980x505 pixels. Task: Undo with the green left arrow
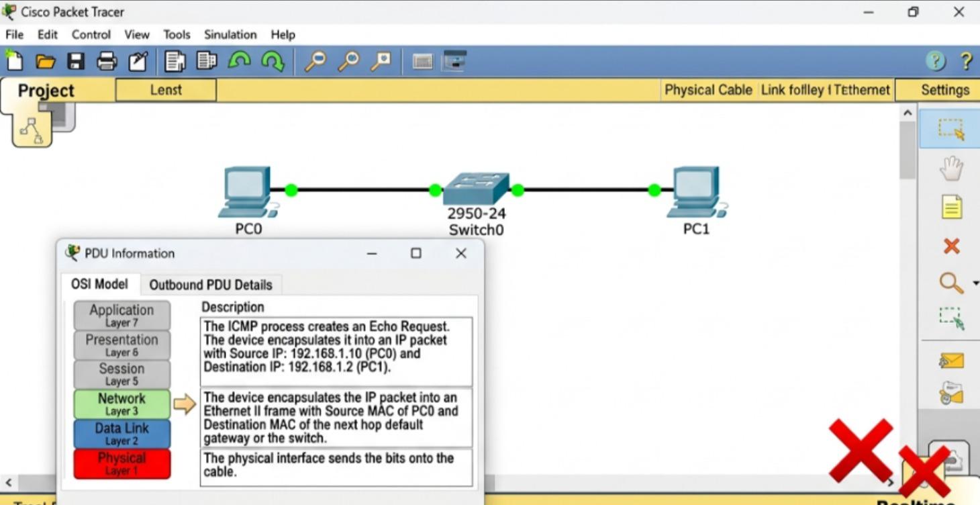240,61
